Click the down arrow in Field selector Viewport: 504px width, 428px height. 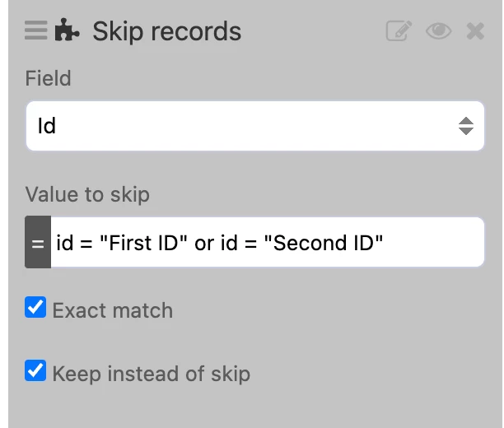click(466, 132)
